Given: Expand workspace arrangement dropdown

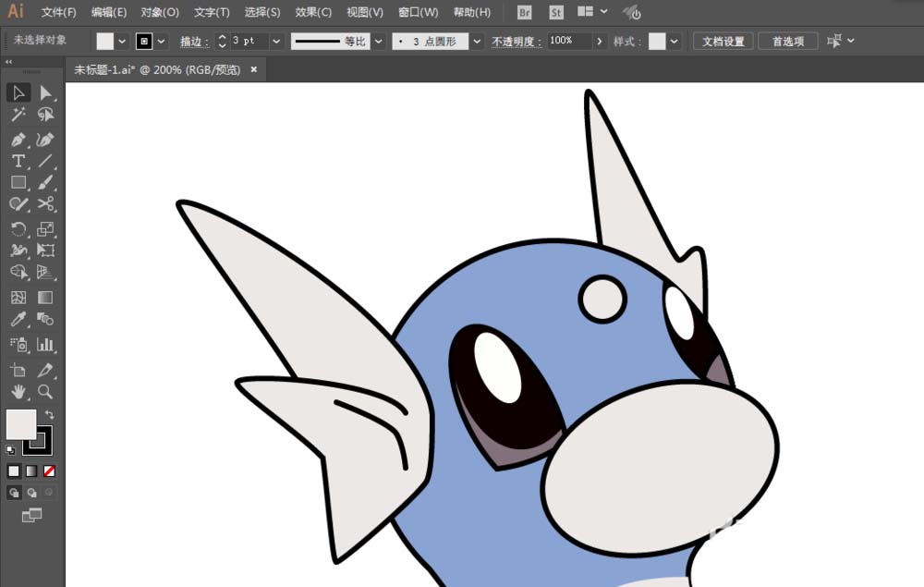Looking at the screenshot, I should 604,11.
